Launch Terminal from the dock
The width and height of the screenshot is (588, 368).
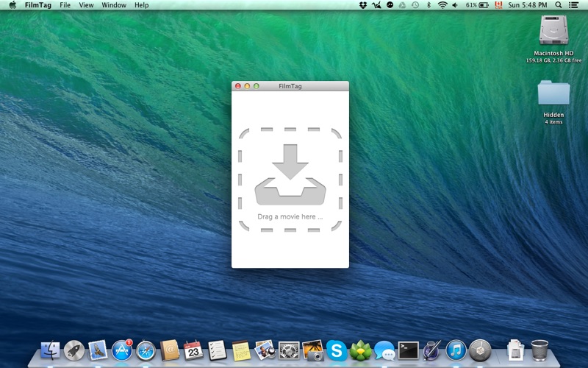(x=409, y=350)
